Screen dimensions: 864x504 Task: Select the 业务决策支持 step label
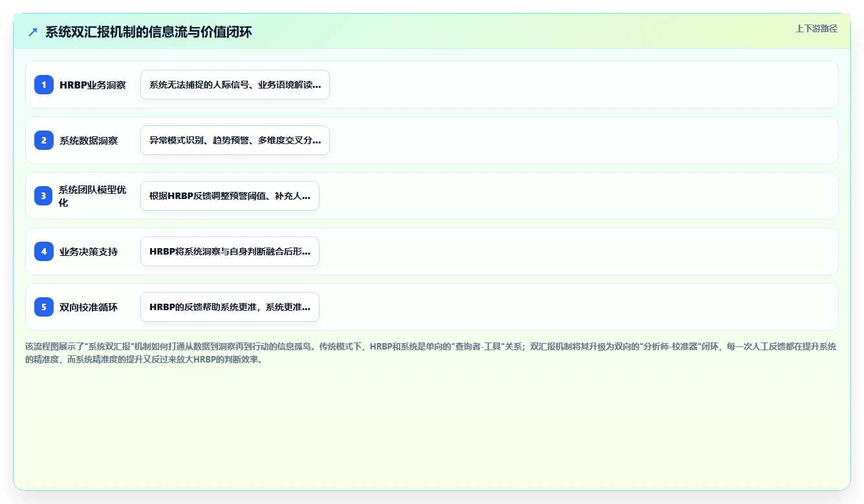tap(89, 251)
